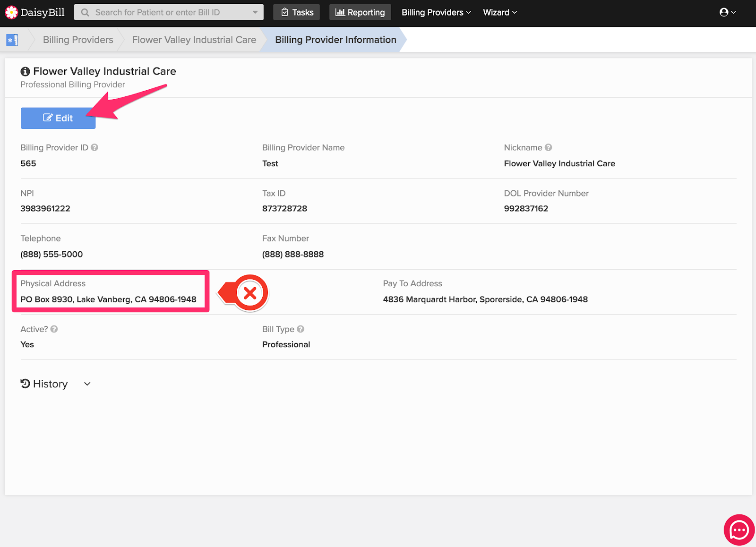Click fax number (888) 888-8888

point(293,254)
